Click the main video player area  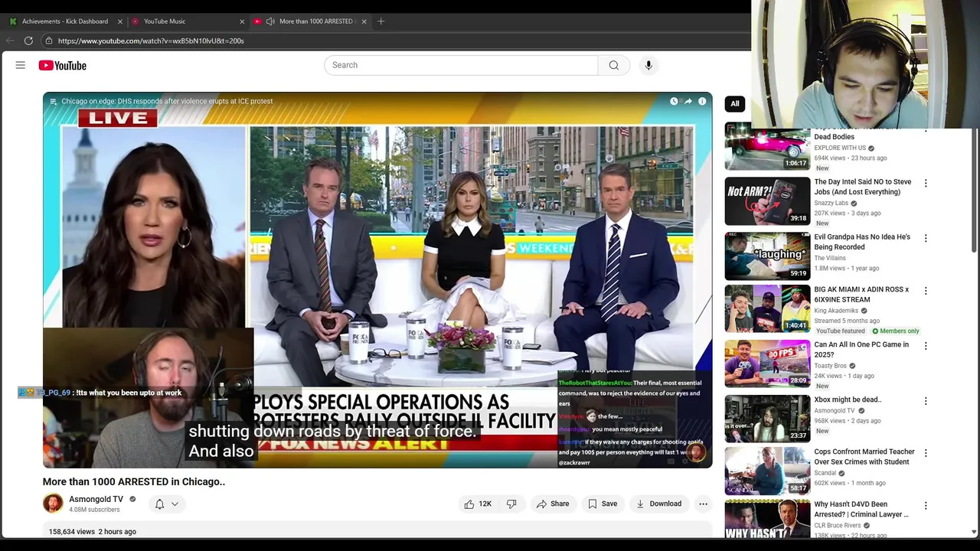377,279
